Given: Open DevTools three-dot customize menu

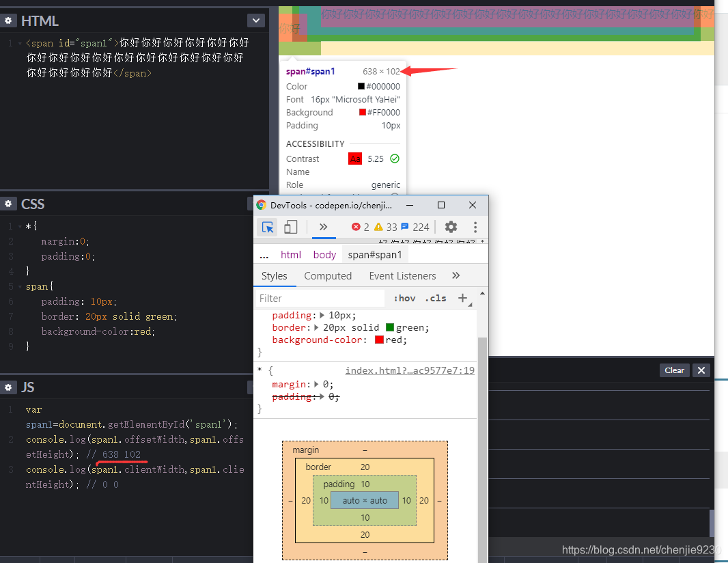Looking at the screenshot, I should pyautogui.click(x=475, y=227).
